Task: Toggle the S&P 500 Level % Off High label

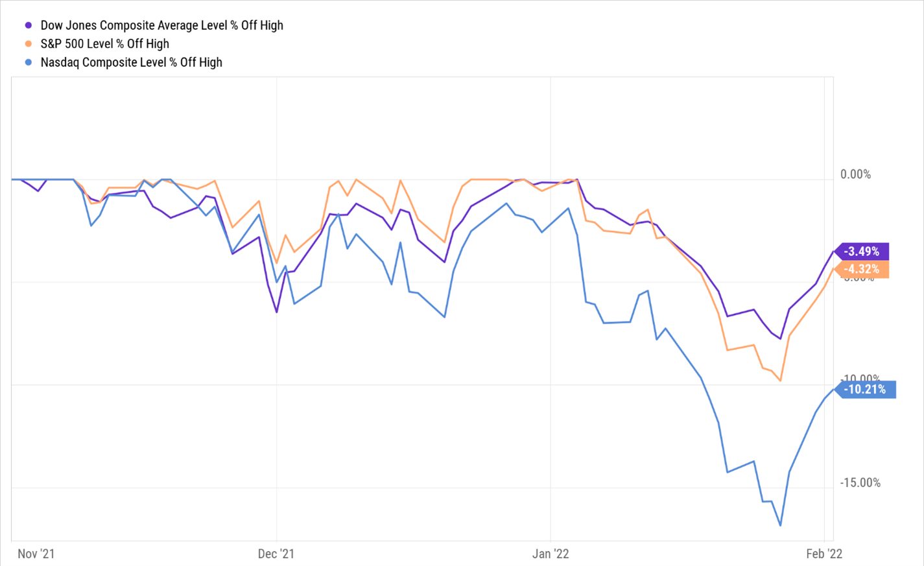Action: 104,44
